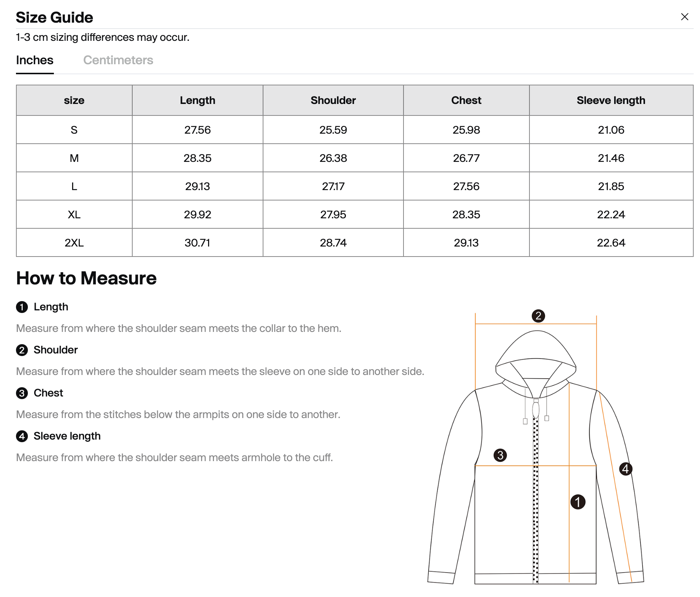Click the Size Guide heading
This screenshot has height=597, width=700.
pyautogui.click(x=55, y=17)
